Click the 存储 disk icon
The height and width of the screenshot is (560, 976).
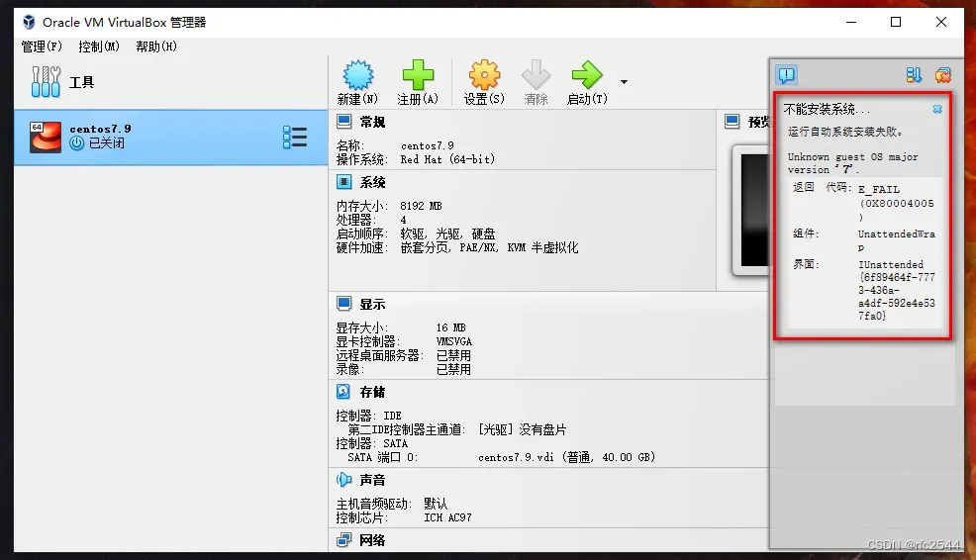tap(343, 392)
